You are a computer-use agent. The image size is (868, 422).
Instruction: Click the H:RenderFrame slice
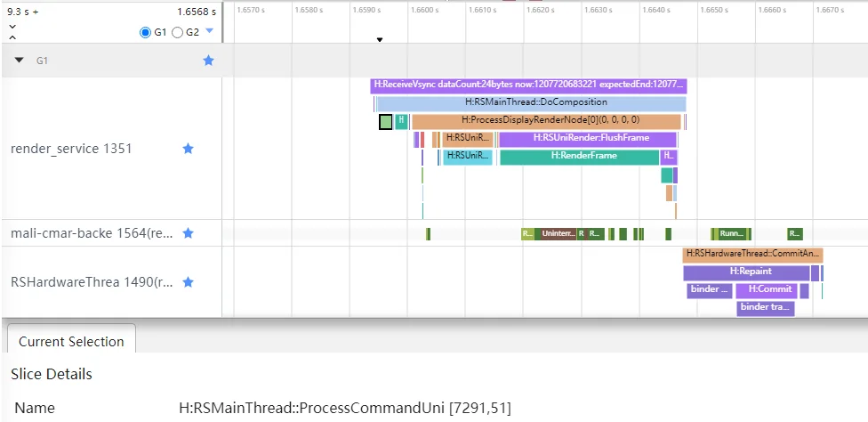click(580, 158)
